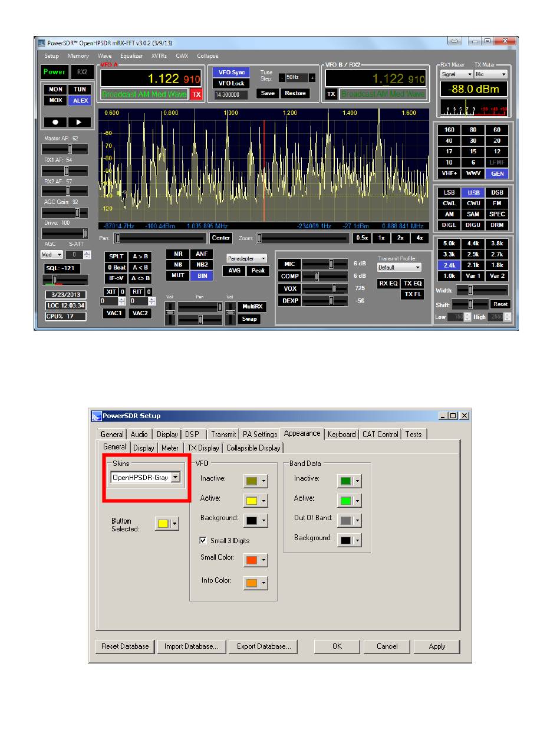Click the record button in PowerSDR
The width and height of the screenshot is (560, 736).
pos(55,122)
